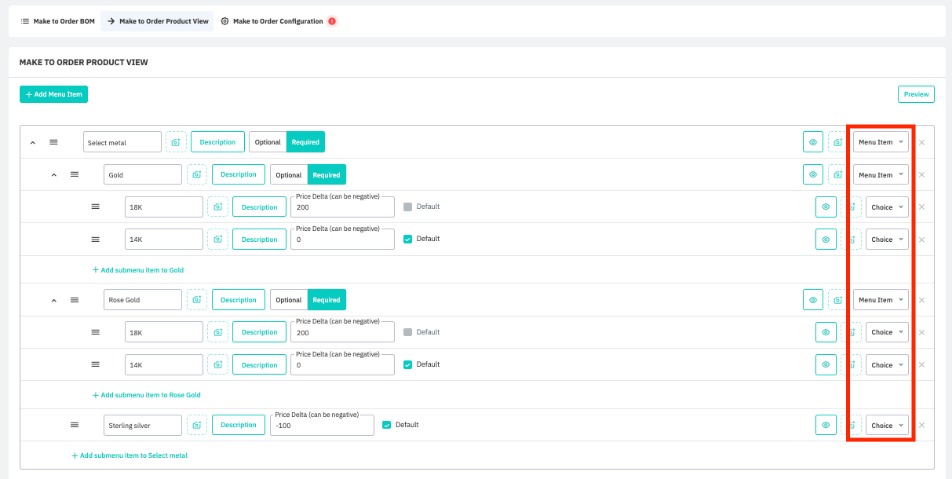Set Gold menu item to Optional

(x=288, y=175)
